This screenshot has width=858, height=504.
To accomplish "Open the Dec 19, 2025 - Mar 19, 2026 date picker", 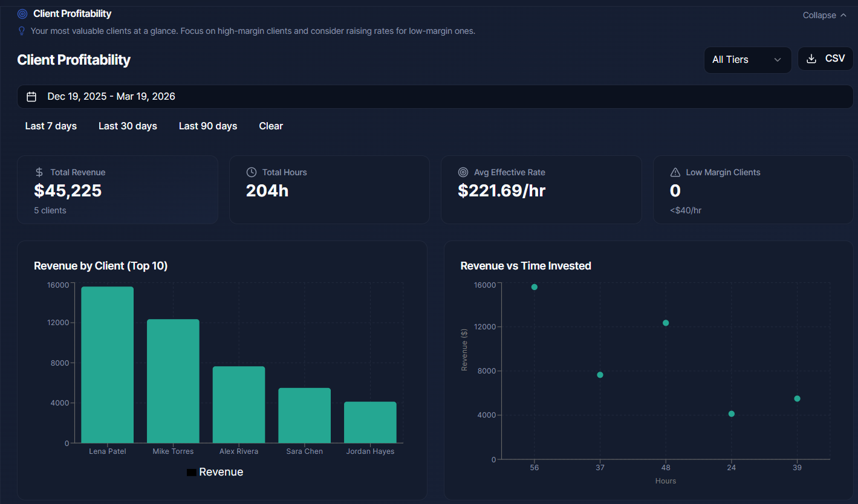I will pos(435,97).
